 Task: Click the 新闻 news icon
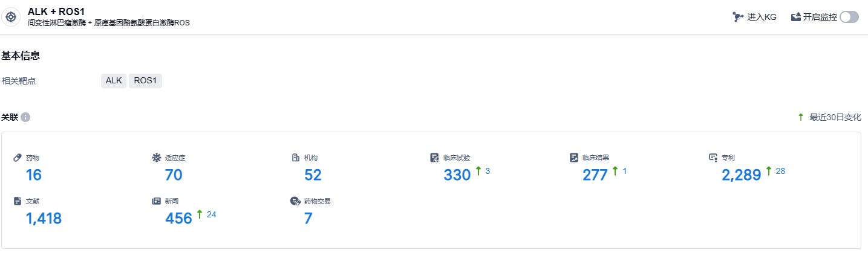157,201
